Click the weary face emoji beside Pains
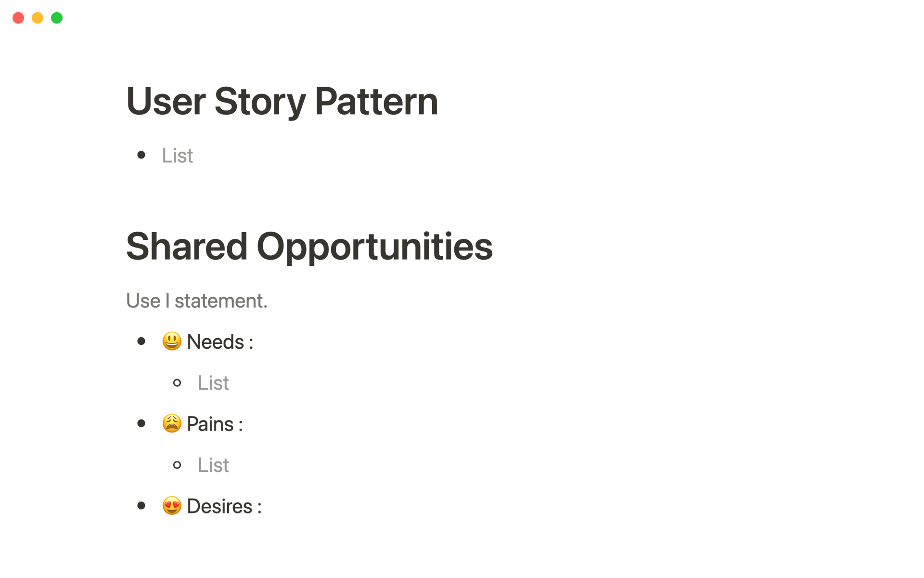This screenshot has height=578, width=924. coord(172,424)
